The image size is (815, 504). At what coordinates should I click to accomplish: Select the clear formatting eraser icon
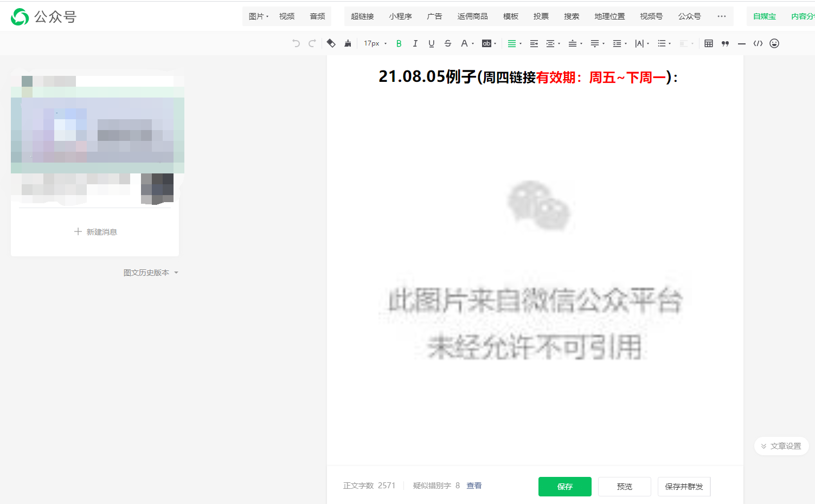pyautogui.click(x=331, y=43)
